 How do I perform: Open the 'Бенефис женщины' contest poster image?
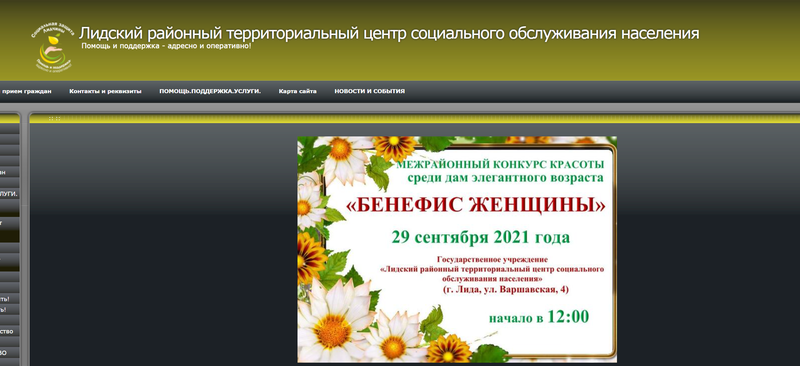click(457, 249)
